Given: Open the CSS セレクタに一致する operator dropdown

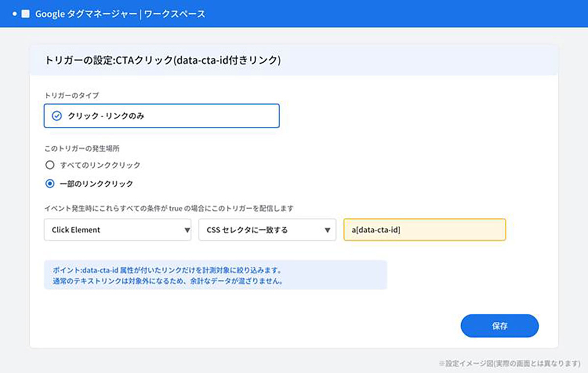Looking at the screenshot, I should point(268,230).
